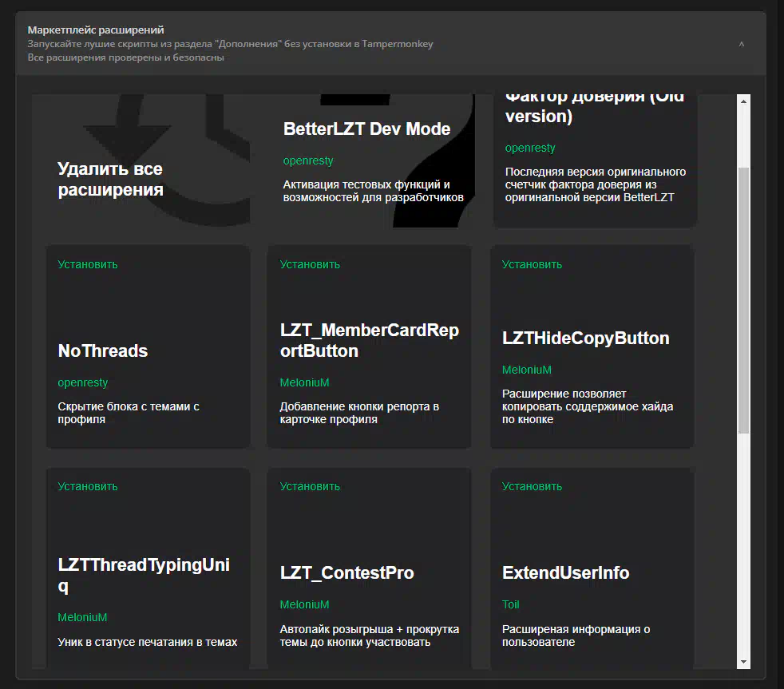Collapse the Маркетплейс расширений panel chevron

pyautogui.click(x=741, y=45)
